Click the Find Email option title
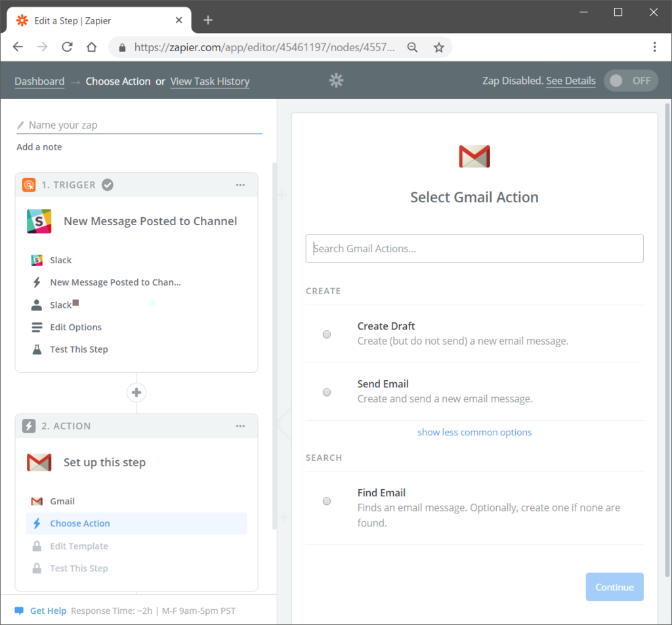This screenshot has width=672, height=625. tap(381, 493)
